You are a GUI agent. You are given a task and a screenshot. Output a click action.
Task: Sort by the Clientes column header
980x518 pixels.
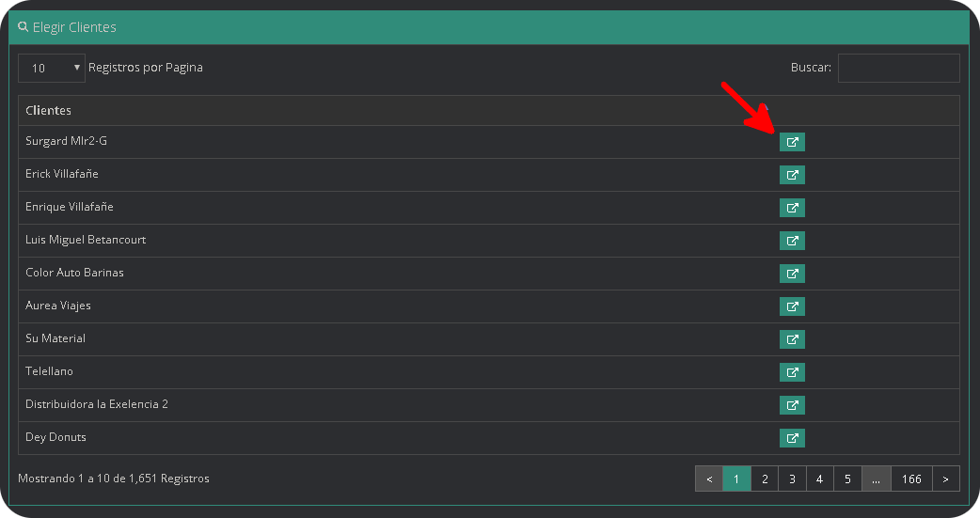49,111
